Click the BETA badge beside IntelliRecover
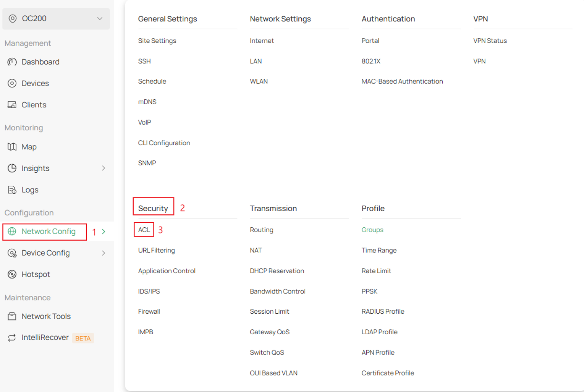 [83, 338]
